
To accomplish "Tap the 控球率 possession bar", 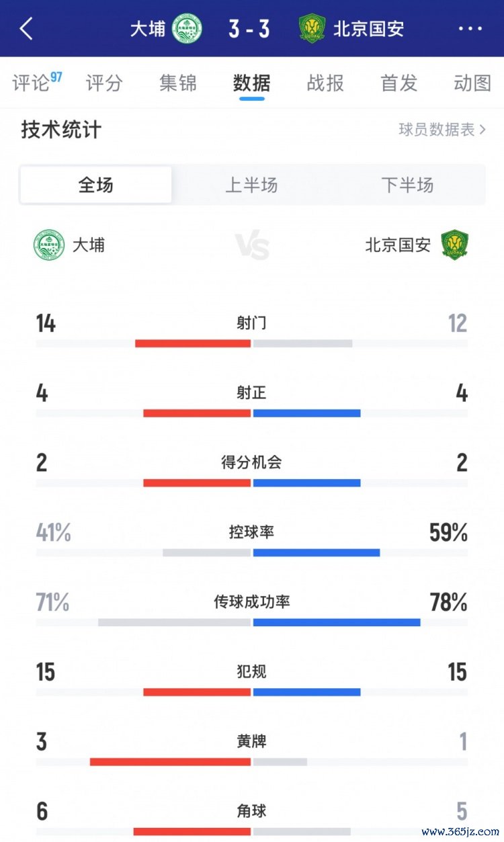I will (x=252, y=552).
